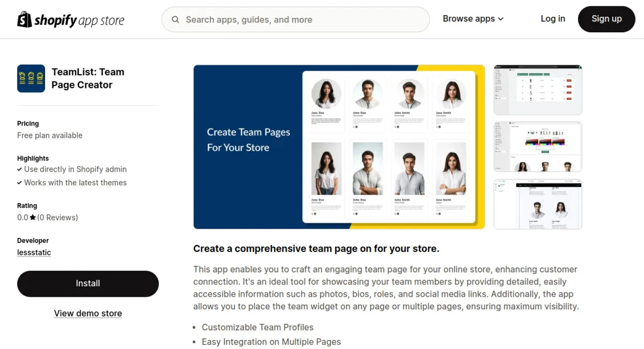Open the View demo store link

click(87, 313)
